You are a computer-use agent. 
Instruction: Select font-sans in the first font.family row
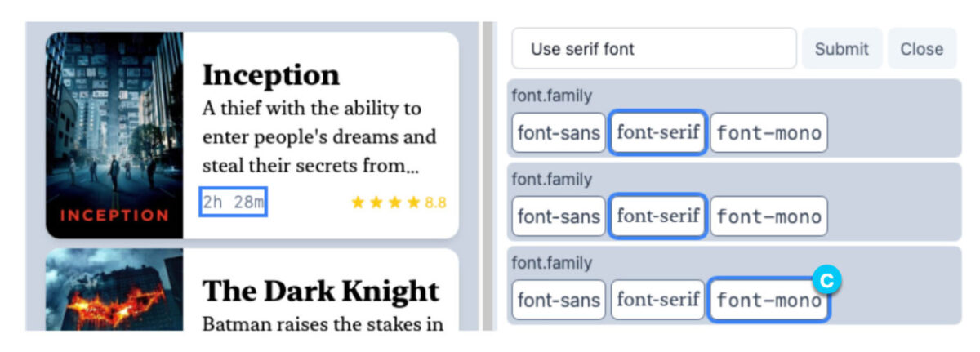pos(559,132)
